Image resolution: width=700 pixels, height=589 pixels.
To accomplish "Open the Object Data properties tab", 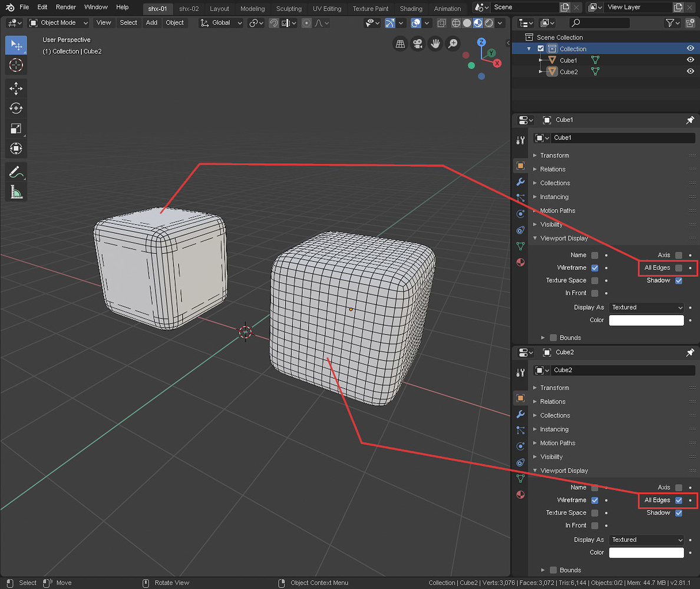I will [x=520, y=246].
